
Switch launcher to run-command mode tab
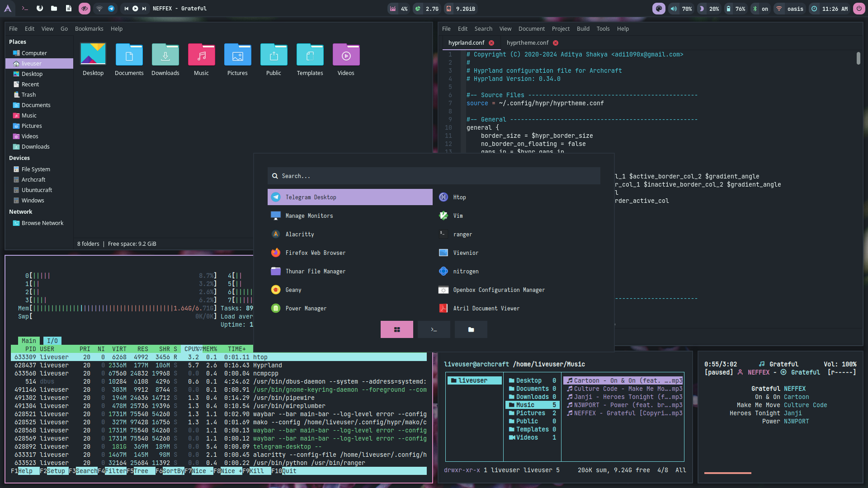tap(434, 329)
